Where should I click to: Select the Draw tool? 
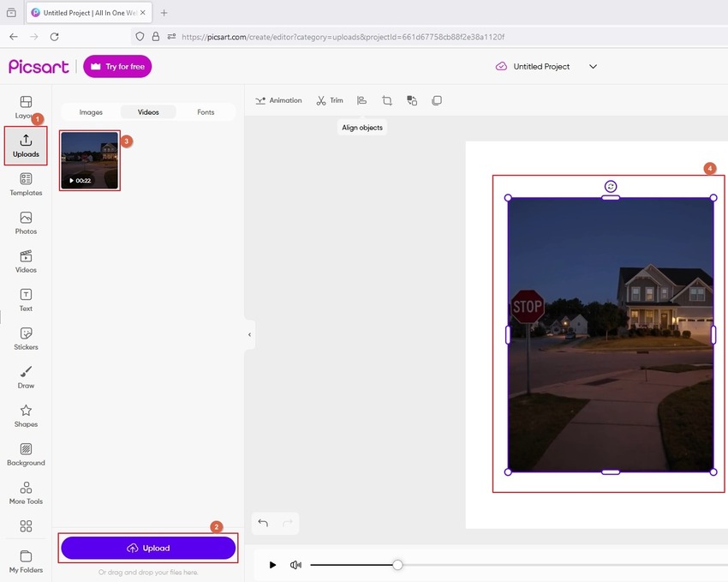(26, 377)
